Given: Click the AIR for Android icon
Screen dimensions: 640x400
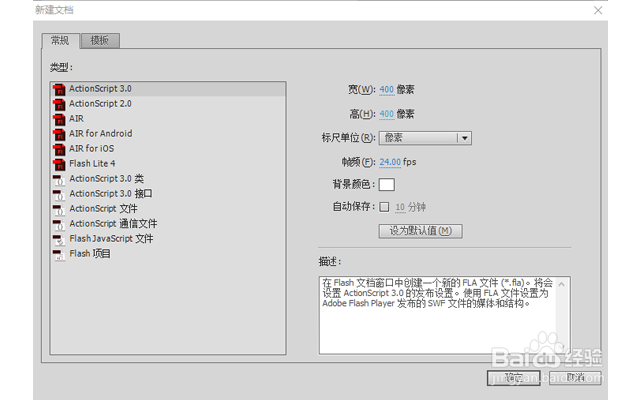Looking at the screenshot, I should [x=59, y=134].
